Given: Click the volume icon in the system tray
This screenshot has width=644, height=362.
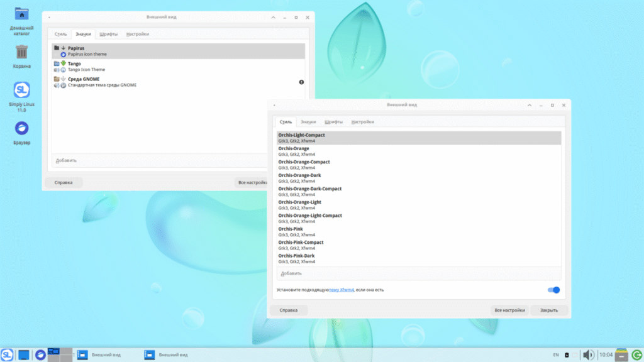Looking at the screenshot, I should pos(588,354).
